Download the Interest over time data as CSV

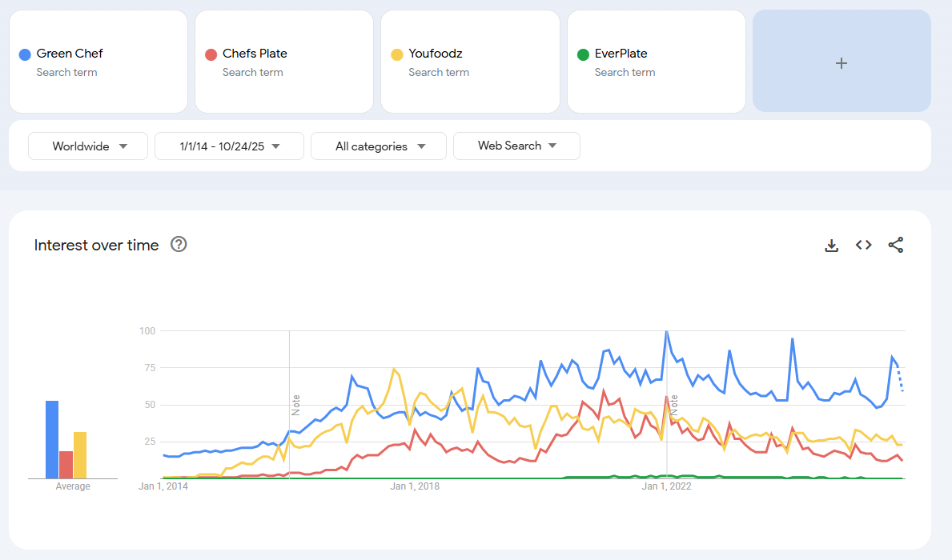click(x=831, y=246)
